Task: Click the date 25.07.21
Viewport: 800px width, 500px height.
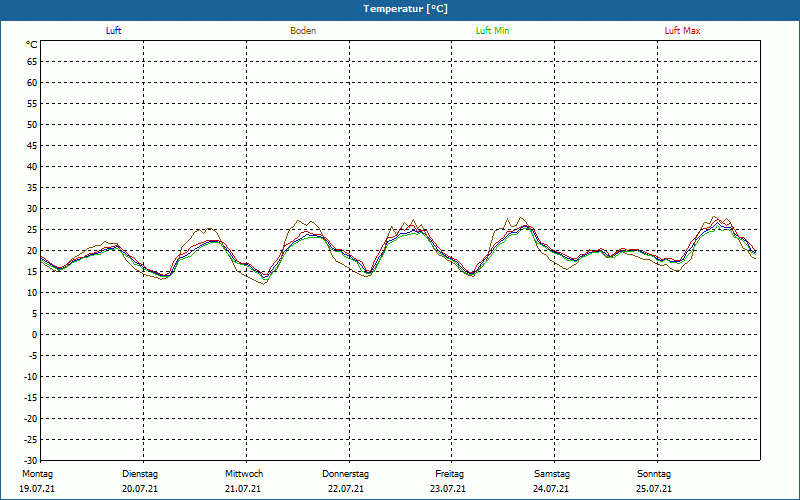Action: point(654,489)
